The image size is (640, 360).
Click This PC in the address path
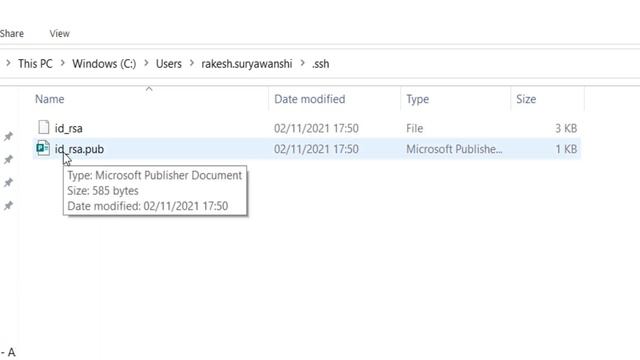[x=35, y=64]
